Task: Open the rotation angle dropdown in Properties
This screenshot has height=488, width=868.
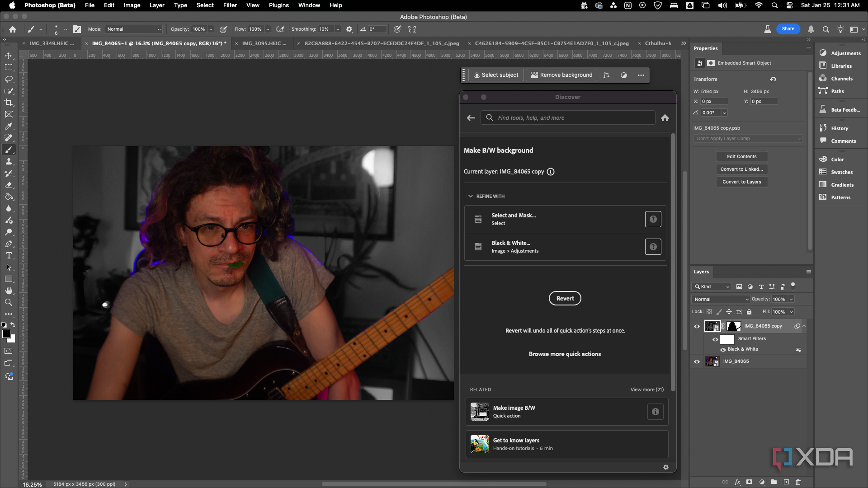Action: click(x=724, y=113)
